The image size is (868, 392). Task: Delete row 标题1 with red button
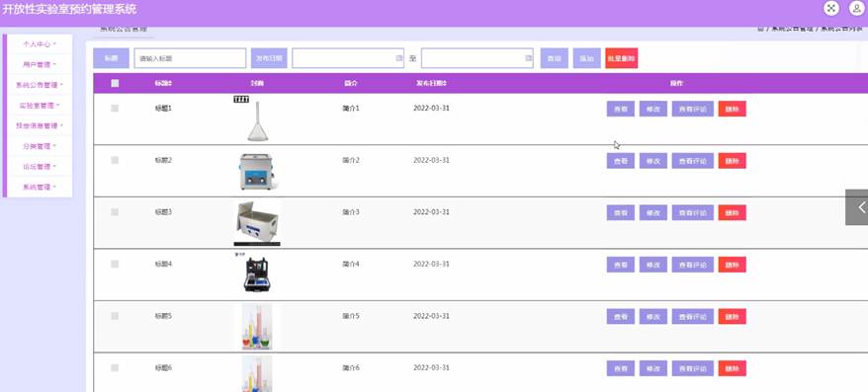(733, 109)
